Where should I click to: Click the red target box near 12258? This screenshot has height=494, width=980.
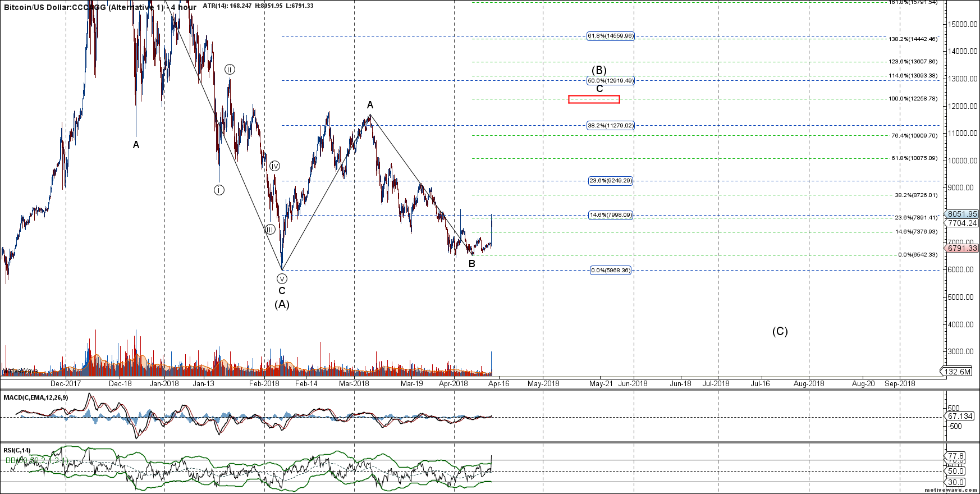pos(594,99)
